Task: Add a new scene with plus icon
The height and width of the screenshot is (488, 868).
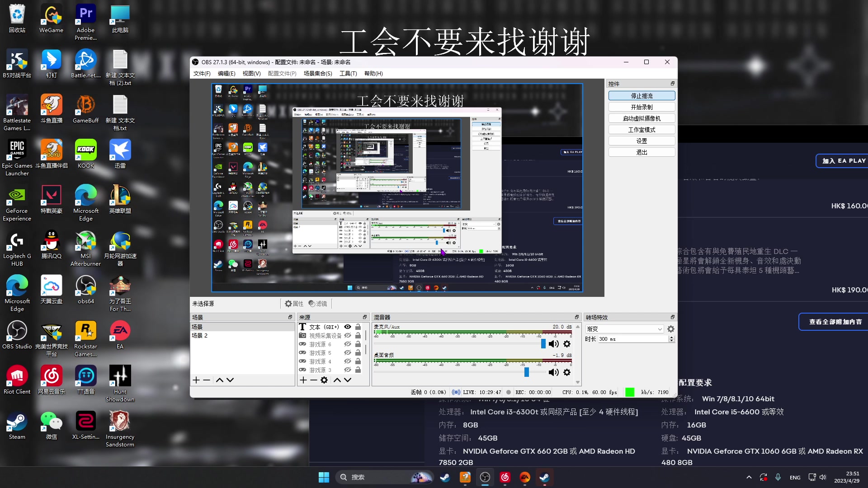Action: (196, 380)
